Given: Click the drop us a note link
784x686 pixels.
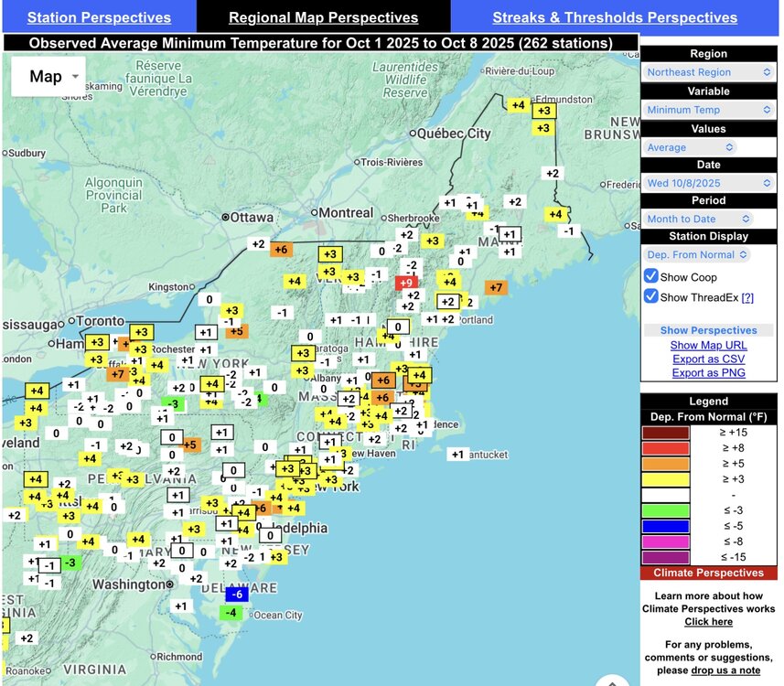Looking at the screenshot, I should pos(726,671).
